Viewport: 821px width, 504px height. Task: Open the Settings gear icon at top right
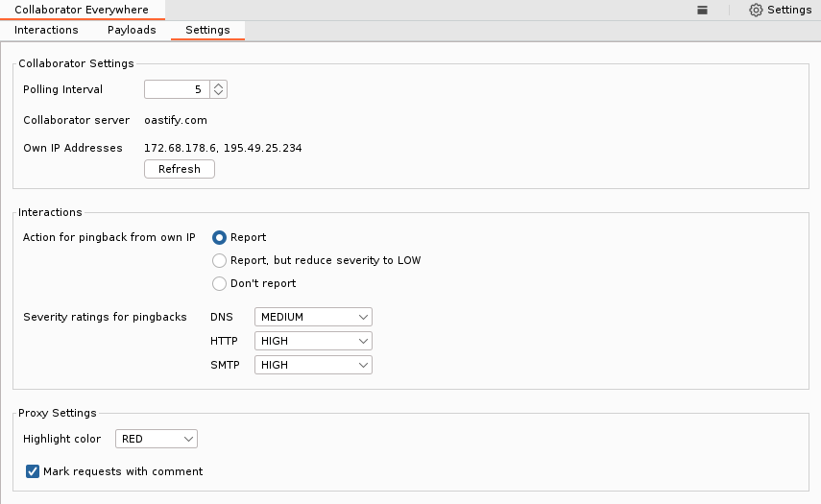(x=756, y=10)
